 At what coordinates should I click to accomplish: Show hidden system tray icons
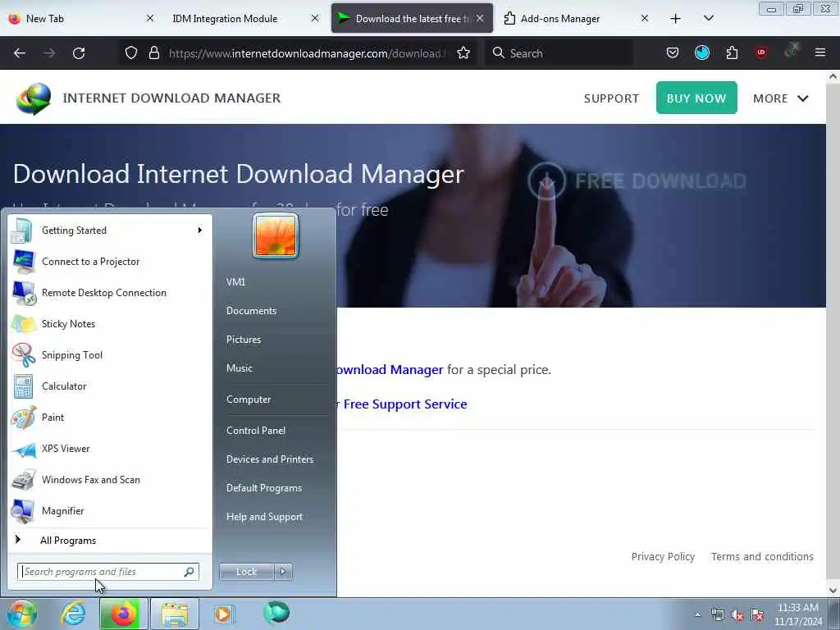[x=697, y=614]
